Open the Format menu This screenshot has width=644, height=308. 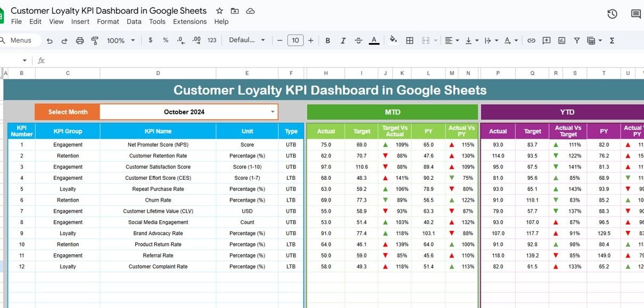pos(108,22)
